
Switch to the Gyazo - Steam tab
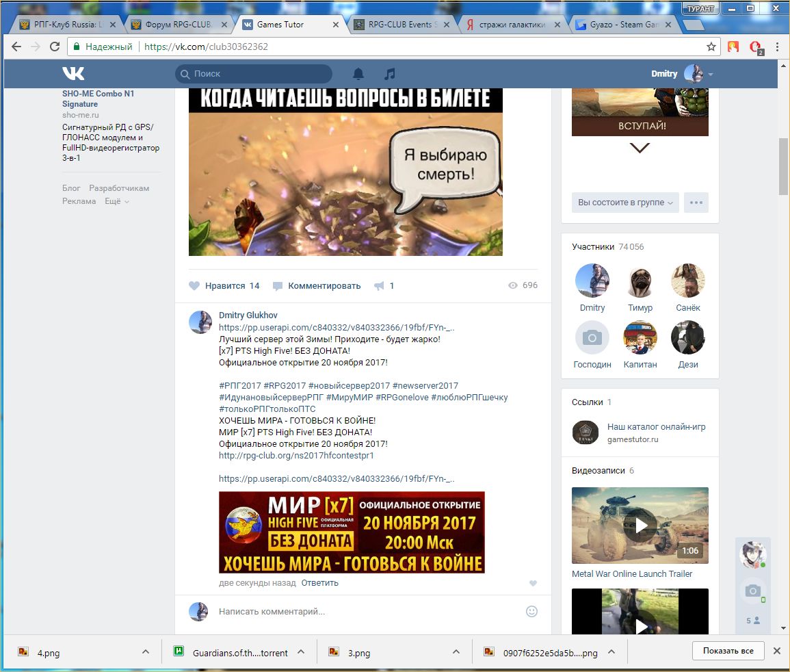[x=623, y=25]
